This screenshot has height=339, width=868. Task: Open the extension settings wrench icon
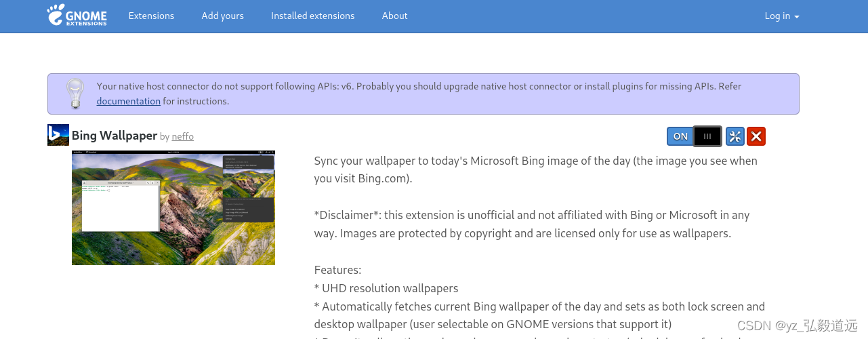pyautogui.click(x=735, y=136)
